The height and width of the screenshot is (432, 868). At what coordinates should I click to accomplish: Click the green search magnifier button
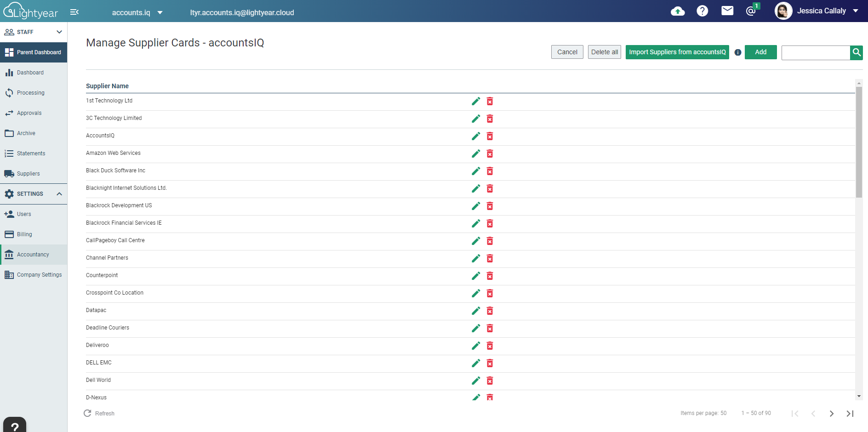[857, 52]
